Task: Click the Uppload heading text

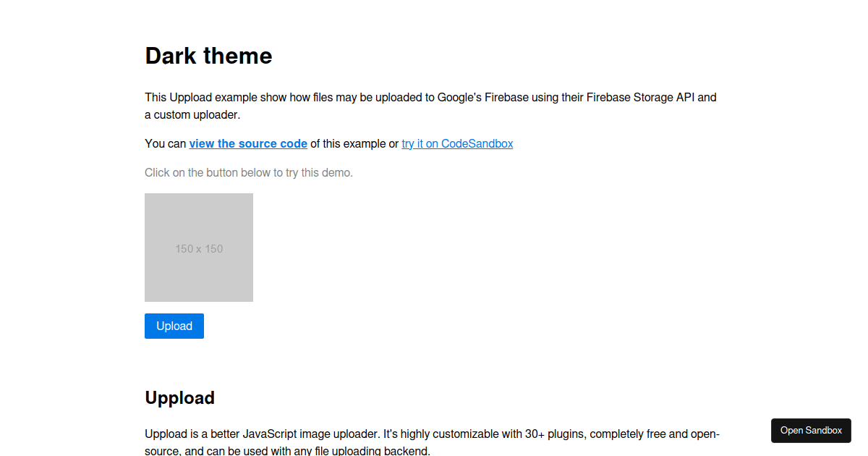Action: click(179, 397)
